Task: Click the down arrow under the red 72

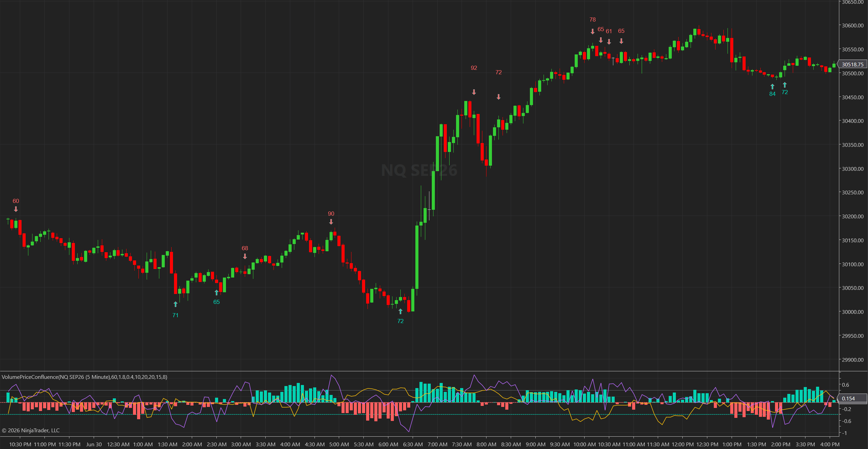Action: [498, 97]
